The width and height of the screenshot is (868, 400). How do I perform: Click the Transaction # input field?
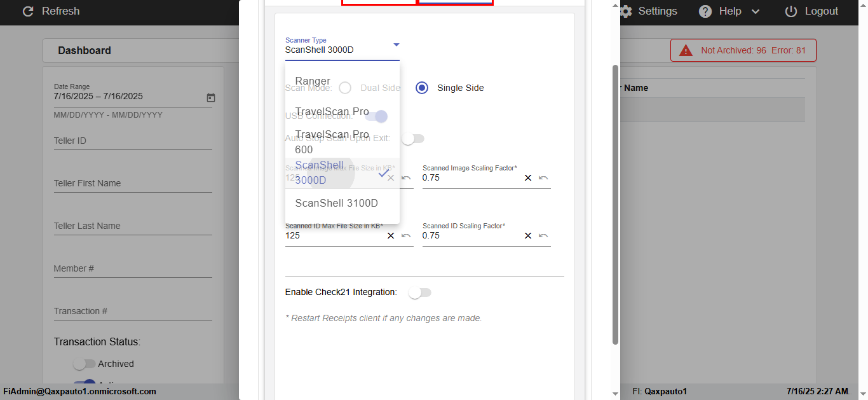tap(133, 311)
